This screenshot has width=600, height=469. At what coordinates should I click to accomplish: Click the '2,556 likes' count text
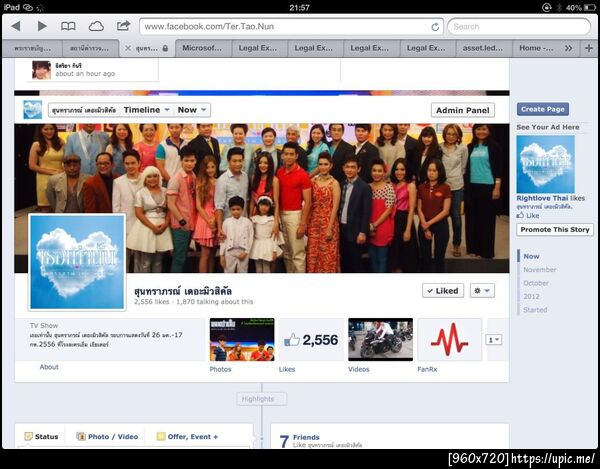pos(152,302)
